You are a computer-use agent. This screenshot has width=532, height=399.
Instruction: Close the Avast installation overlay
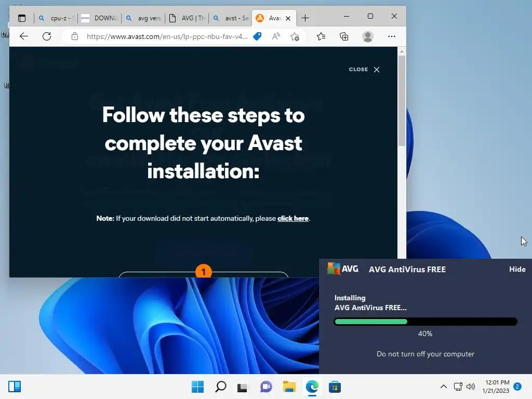[364, 69]
